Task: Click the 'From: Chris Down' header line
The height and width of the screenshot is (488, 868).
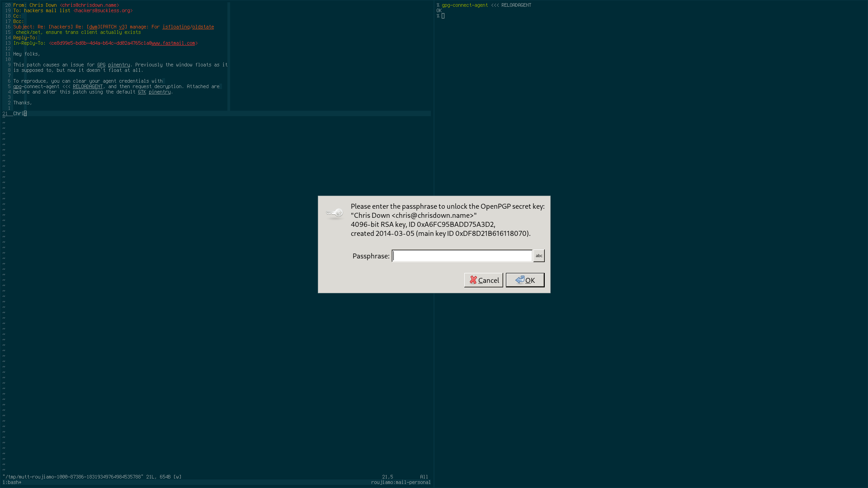Action: [66, 5]
